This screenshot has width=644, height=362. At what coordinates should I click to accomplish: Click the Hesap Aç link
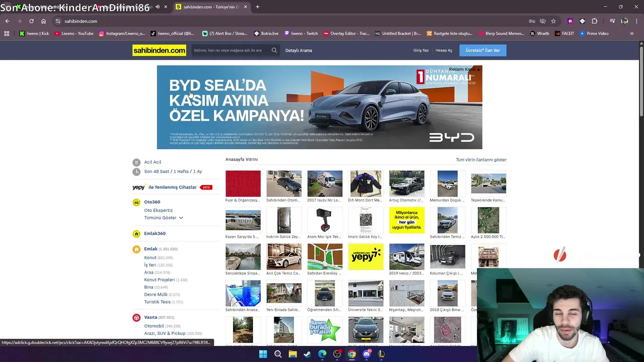444,50
